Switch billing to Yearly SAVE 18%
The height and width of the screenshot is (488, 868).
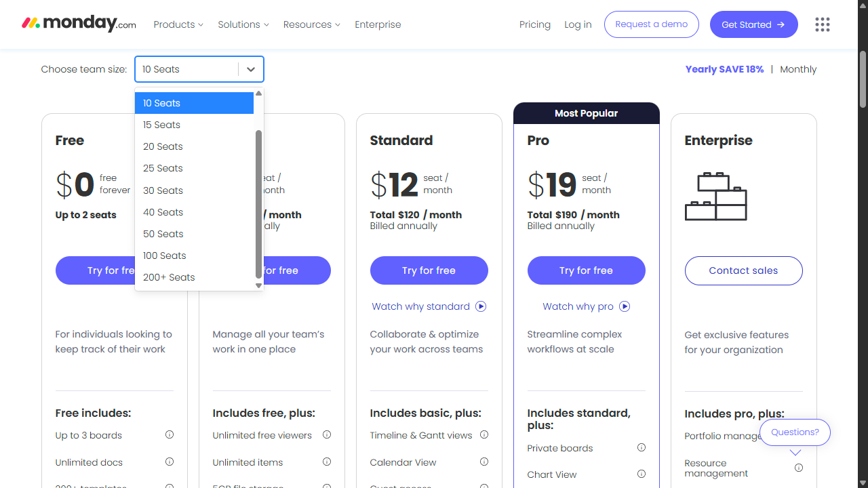coord(724,69)
